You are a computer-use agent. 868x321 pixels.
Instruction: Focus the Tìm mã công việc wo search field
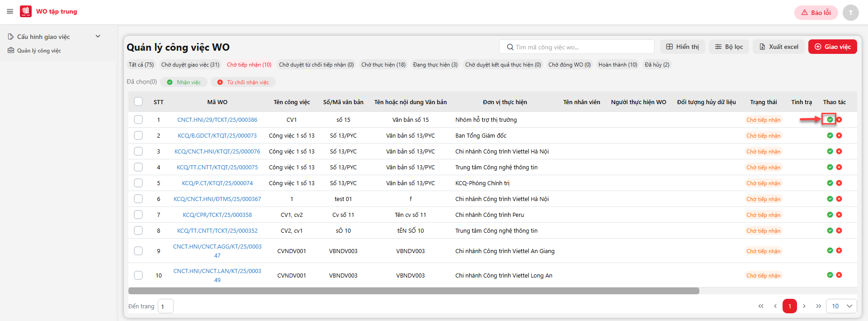[x=576, y=47]
